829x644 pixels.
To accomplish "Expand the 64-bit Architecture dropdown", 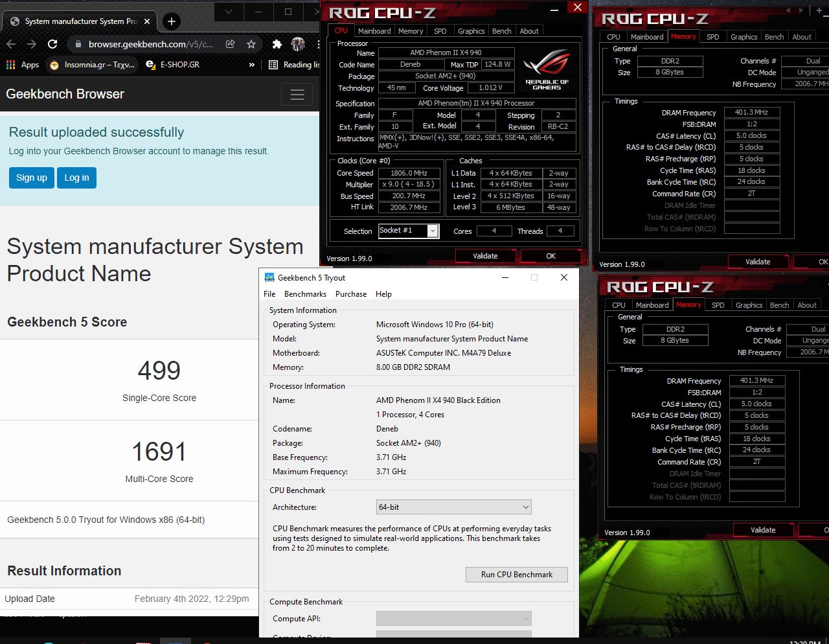I will [x=454, y=507].
